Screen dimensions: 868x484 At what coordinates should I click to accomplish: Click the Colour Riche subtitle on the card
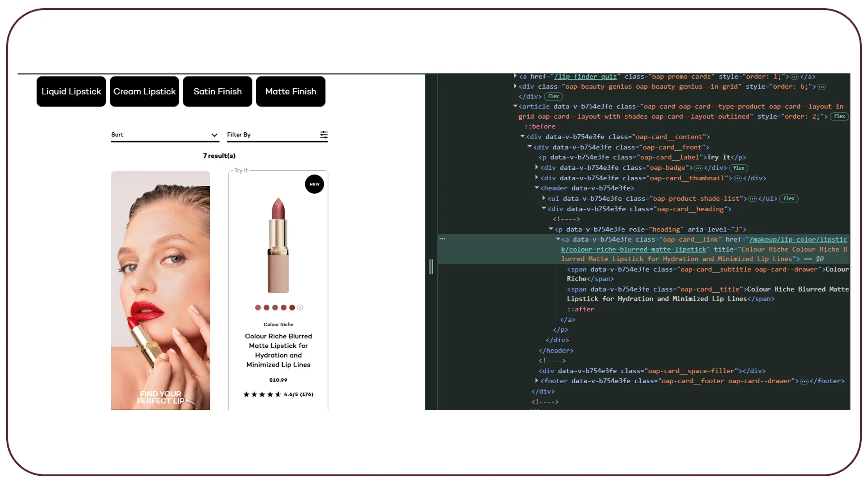pyautogui.click(x=278, y=324)
